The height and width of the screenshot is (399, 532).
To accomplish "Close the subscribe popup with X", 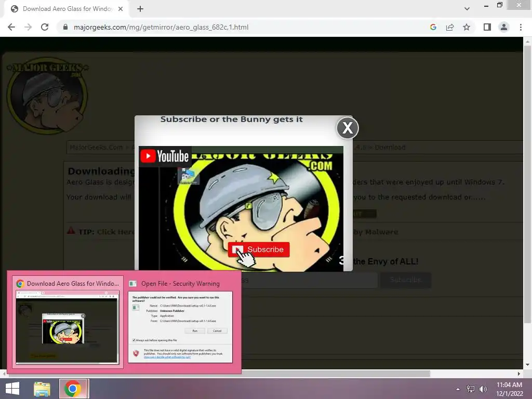I will click(348, 128).
